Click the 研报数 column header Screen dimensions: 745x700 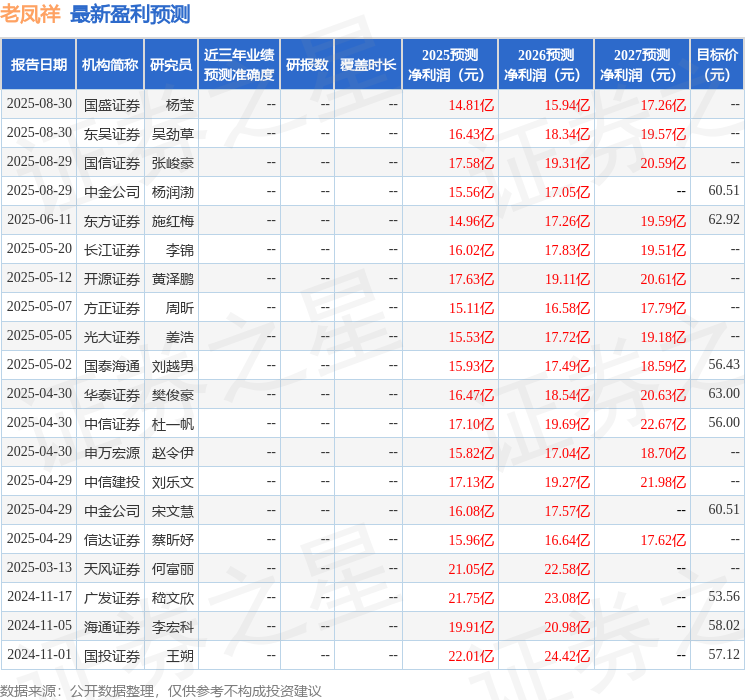coord(307,65)
